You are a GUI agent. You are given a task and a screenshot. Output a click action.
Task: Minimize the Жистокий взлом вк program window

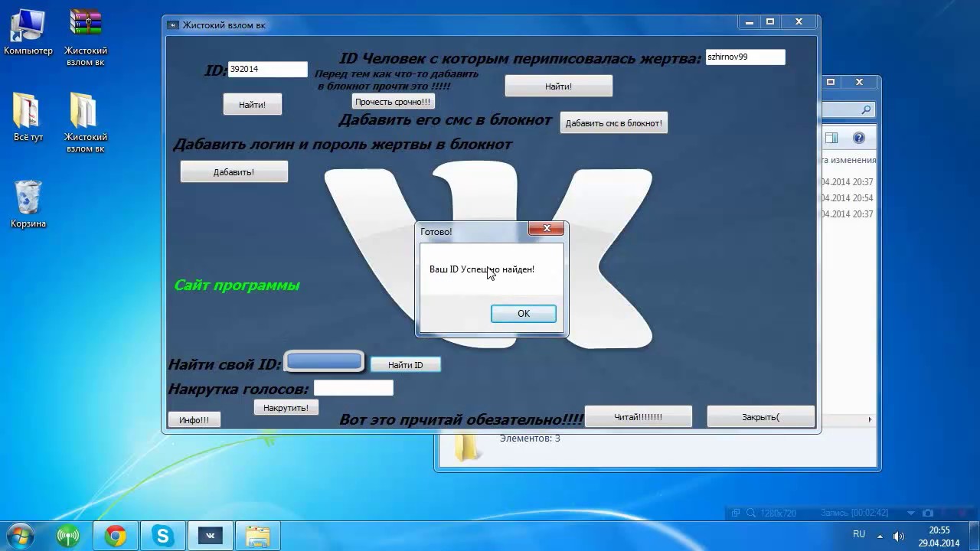coord(749,22)
